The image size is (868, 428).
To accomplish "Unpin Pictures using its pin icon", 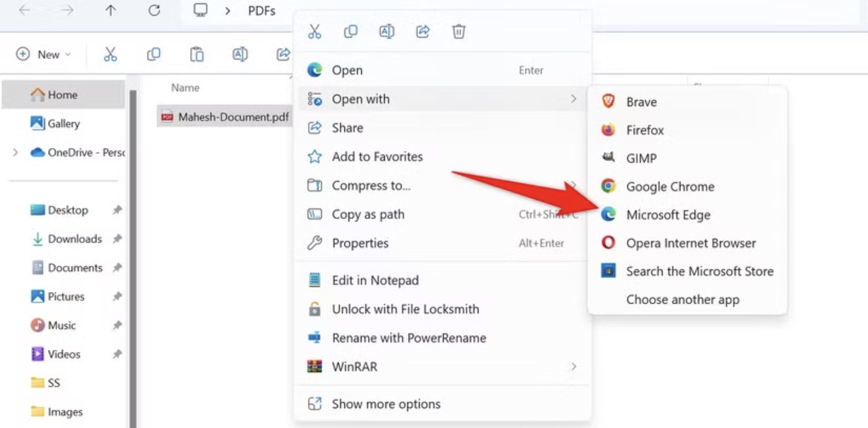I will click(117, 297).
